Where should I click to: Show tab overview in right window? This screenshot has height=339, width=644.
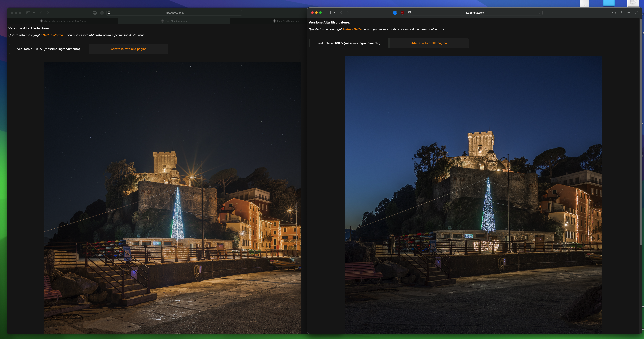pyautogui.click(x=636, y=13)
